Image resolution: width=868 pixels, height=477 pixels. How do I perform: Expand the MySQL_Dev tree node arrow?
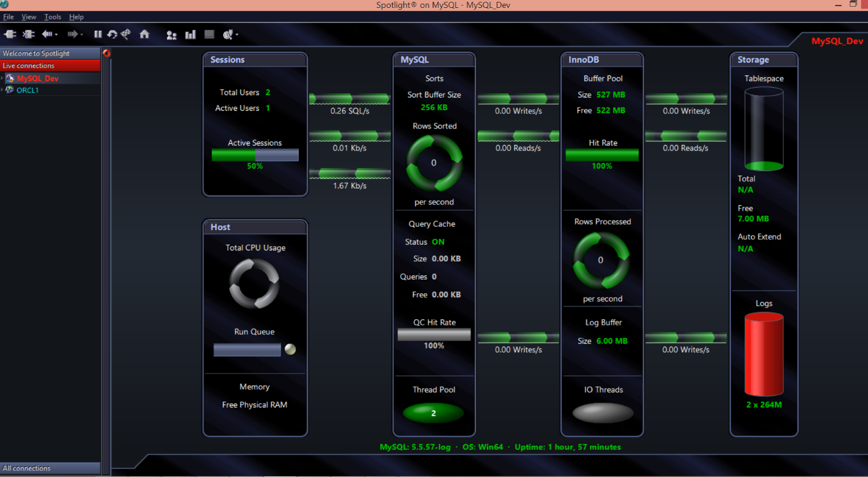(x=2, y=79)
